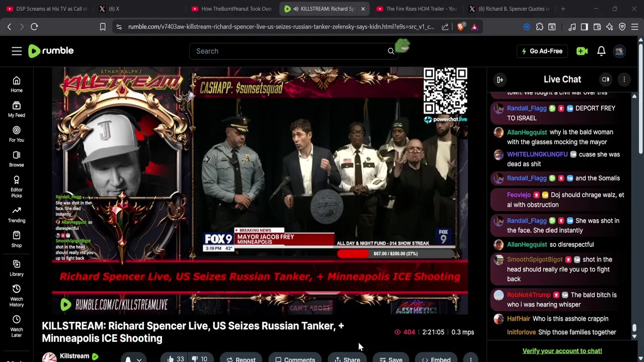
Task: Save the video with Save button
Action: coord(391,359)
